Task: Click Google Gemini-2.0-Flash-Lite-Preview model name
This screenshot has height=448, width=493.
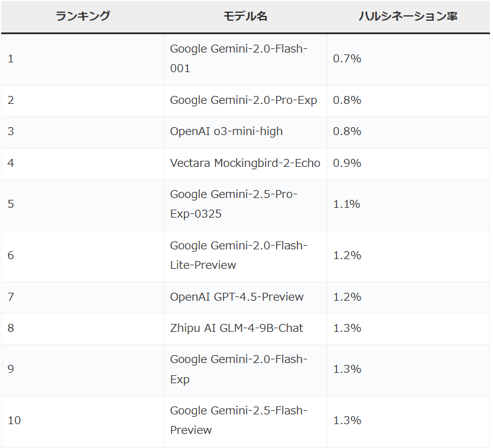Action: [239, 255]
